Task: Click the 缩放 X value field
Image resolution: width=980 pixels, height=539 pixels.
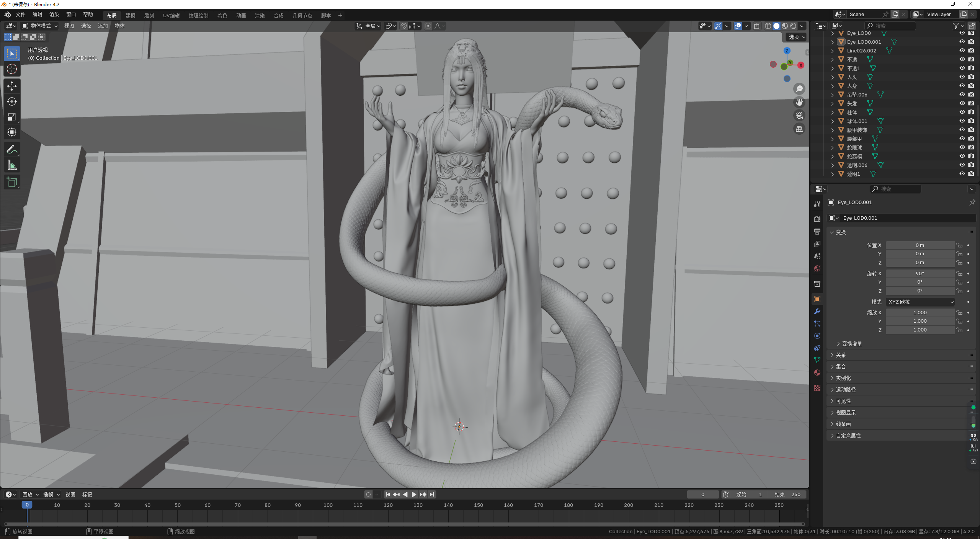Action: click(x=920, y=313)
